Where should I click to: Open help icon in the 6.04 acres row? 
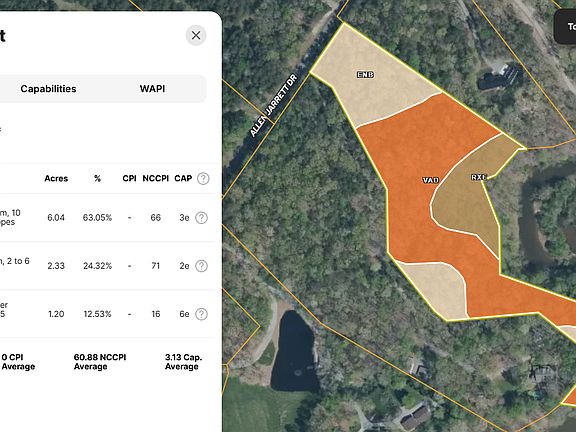click(x=201, y=217)
